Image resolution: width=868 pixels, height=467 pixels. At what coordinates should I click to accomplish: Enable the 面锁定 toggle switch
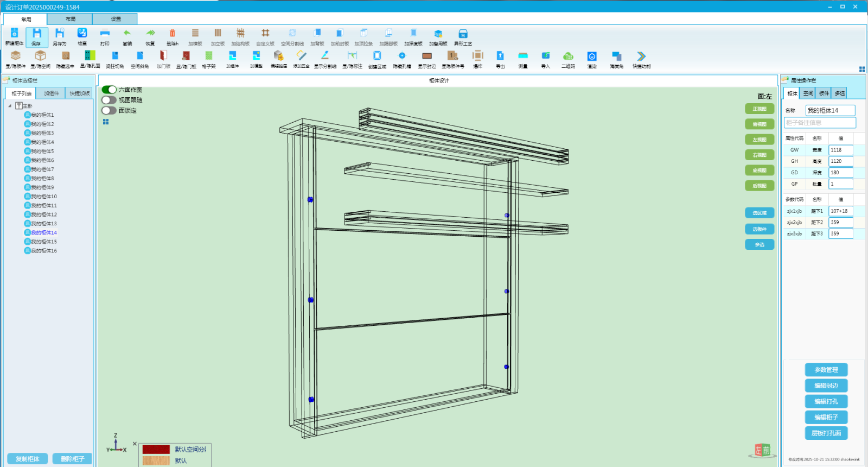coord(109,110)
